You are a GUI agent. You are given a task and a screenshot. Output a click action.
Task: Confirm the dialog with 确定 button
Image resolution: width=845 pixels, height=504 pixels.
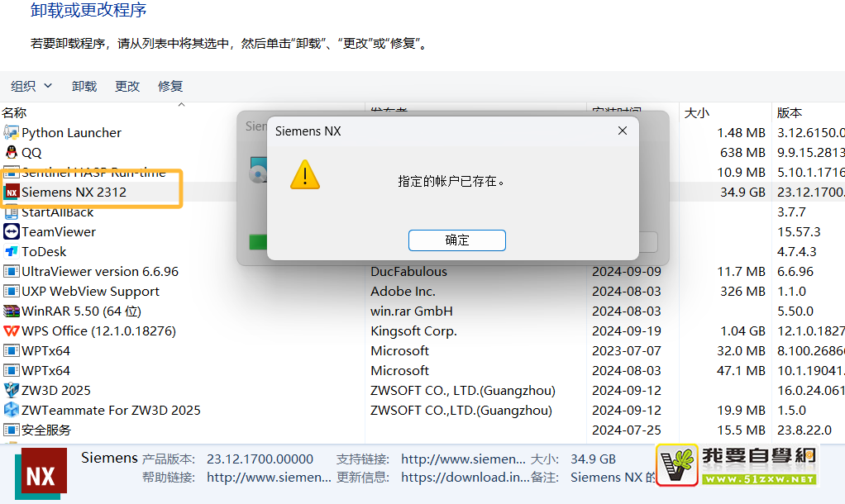pyautogui.click(x=457, y=240)
